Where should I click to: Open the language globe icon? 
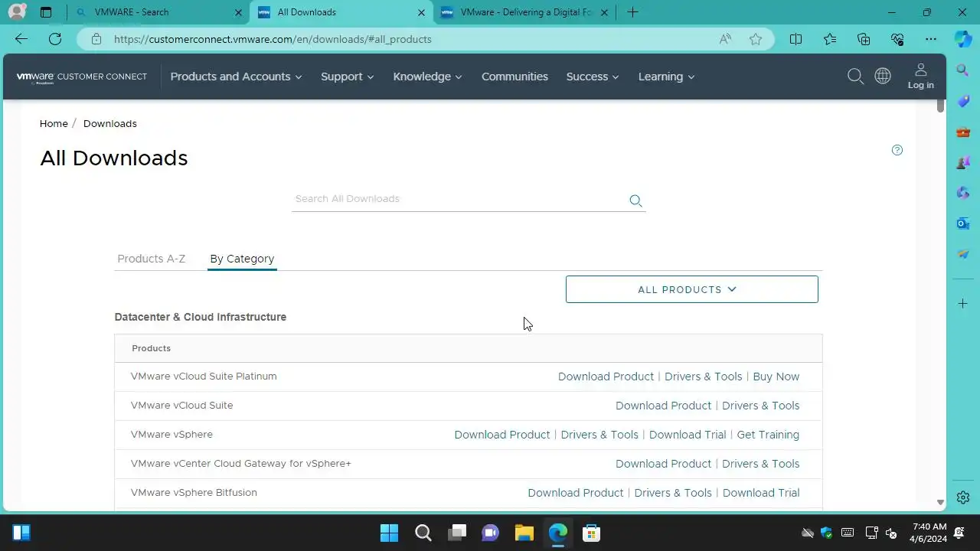(x=883, y=76)
